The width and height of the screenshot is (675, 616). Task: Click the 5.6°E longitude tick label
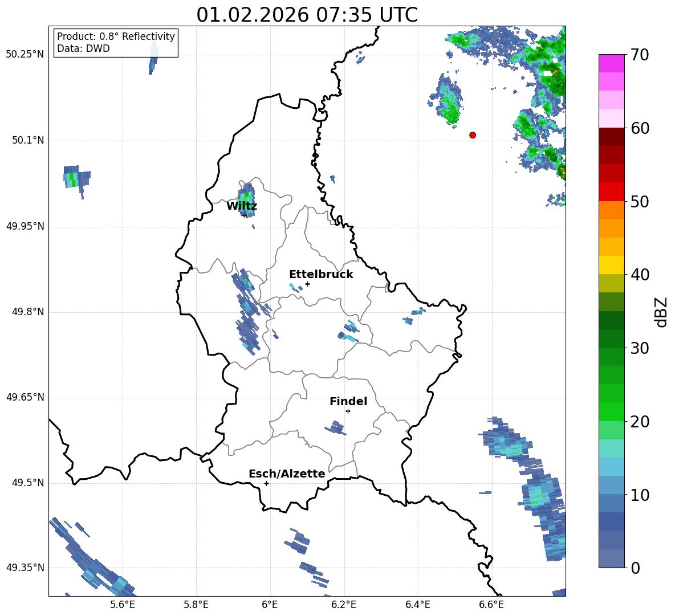[123, 605]
